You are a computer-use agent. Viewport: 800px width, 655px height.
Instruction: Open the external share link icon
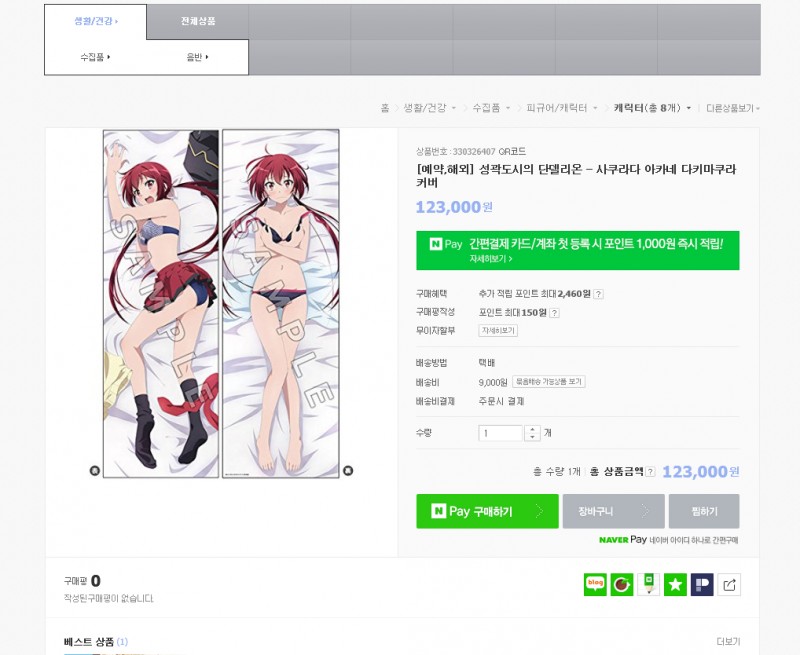pyautogui.click(x=729, y=585)
